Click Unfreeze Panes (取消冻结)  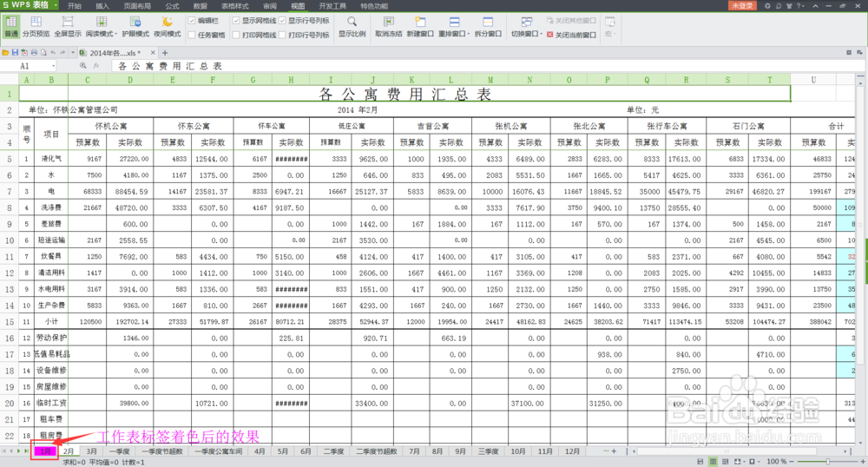click(389, 26)
